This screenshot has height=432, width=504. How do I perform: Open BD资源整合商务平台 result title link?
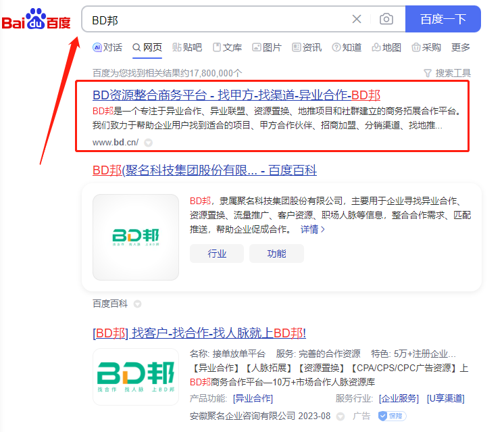pyautogui.click(x=236, y=95)
